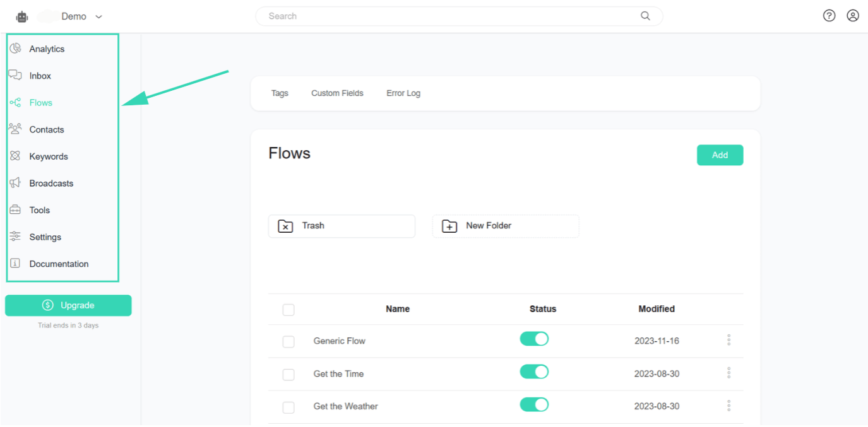Expand the Demo workspace dropdown

(x=98, y=17)
